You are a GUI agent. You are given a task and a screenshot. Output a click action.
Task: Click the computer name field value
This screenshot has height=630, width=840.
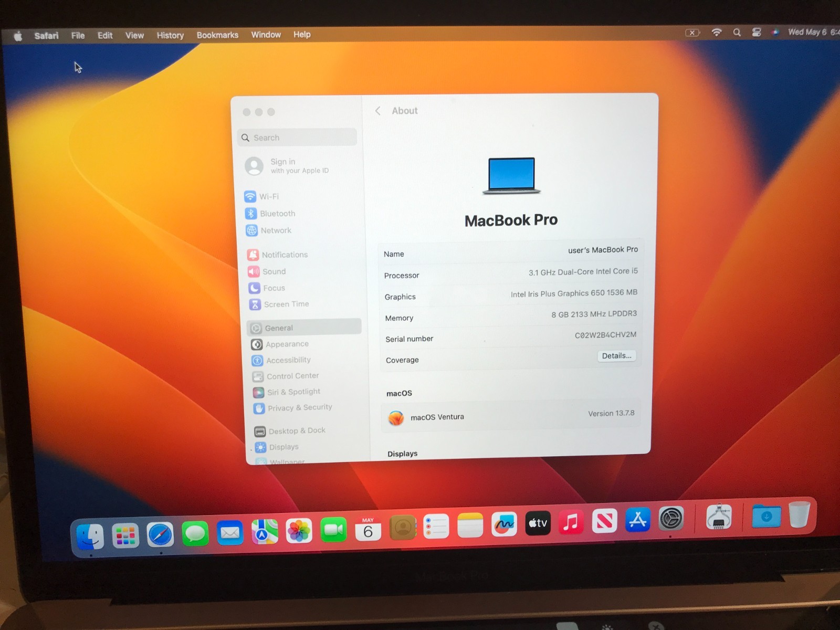coord(603,250)
